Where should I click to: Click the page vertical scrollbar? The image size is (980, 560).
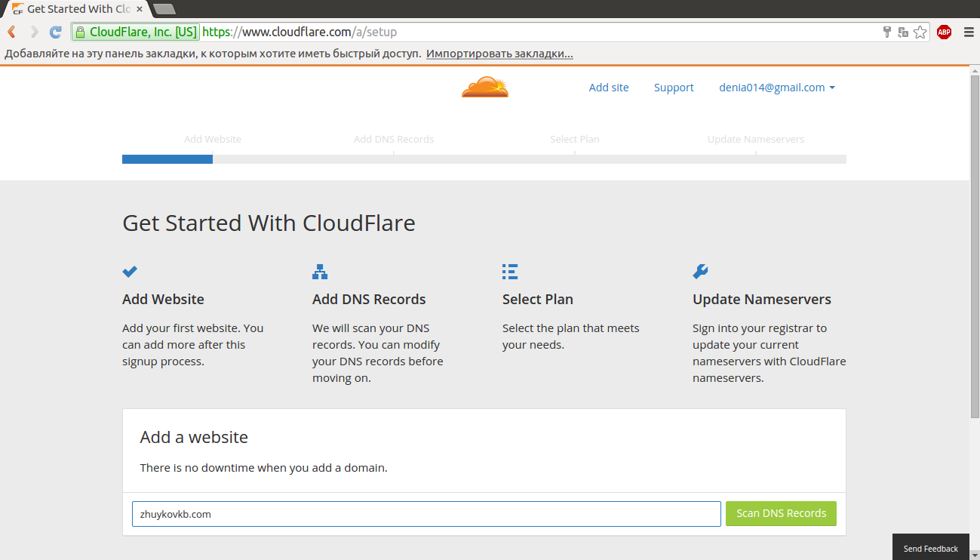975,245
